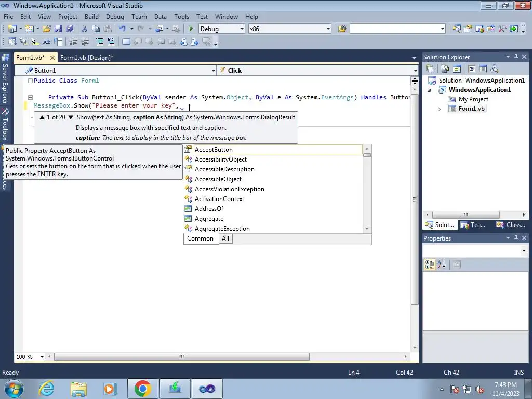Screen dimensions: 532x399
Task: Click Properties icon in Solution Explorer toolbar
Action: pyautogui.click(x=430, y=69)
